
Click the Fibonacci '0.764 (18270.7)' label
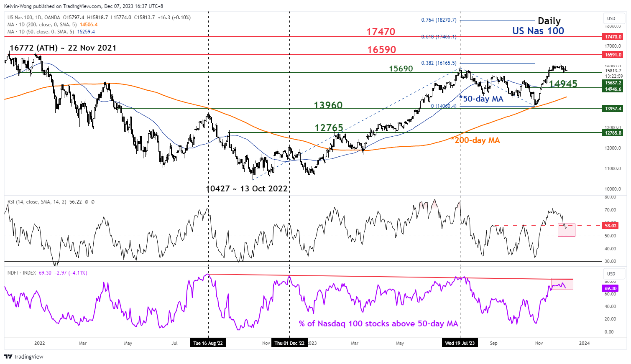(439, 20)
